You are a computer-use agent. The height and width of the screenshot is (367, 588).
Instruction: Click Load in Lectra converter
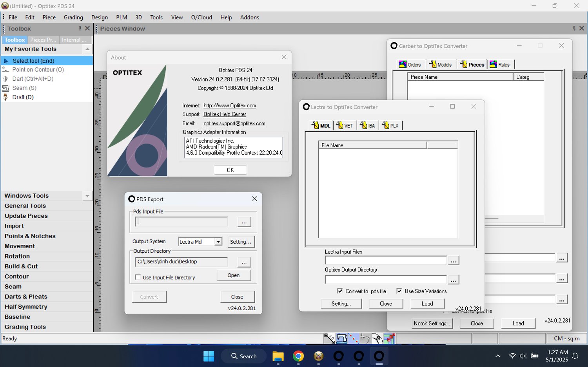[427, 304]
